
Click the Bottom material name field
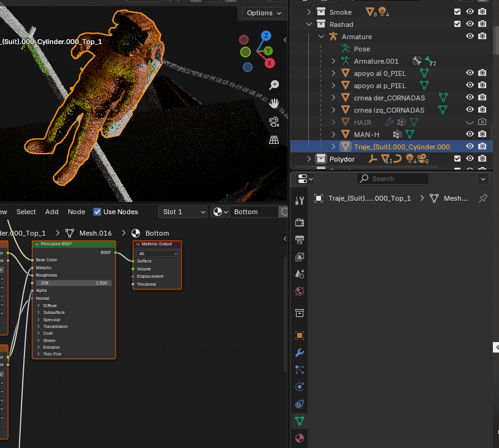click(x=254, y=212)
